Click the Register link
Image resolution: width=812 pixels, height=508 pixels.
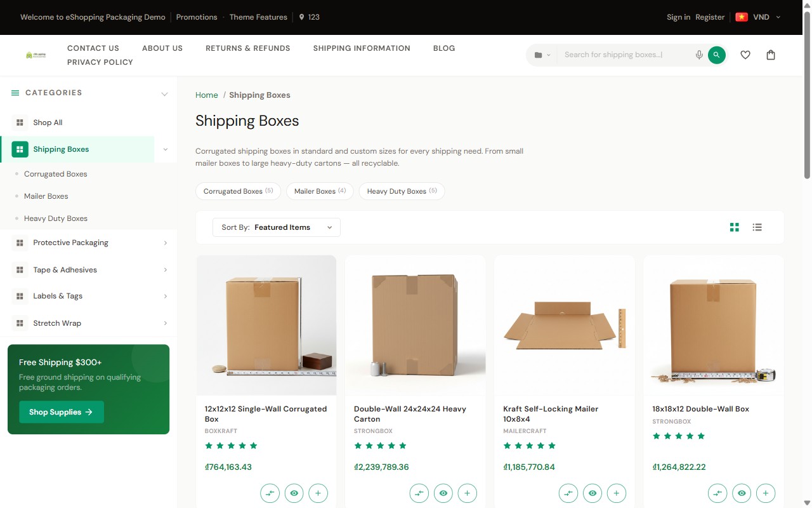(x=710, y=17)
